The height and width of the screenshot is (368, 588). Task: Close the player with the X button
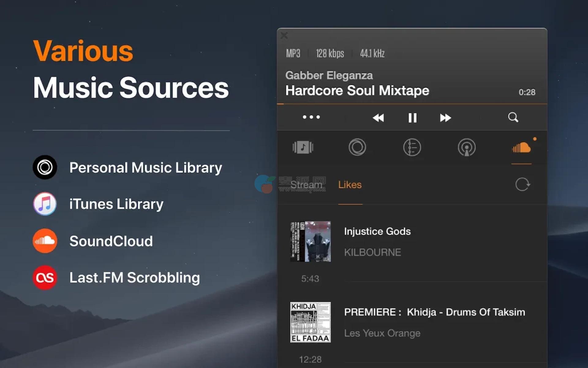[284, 36]
